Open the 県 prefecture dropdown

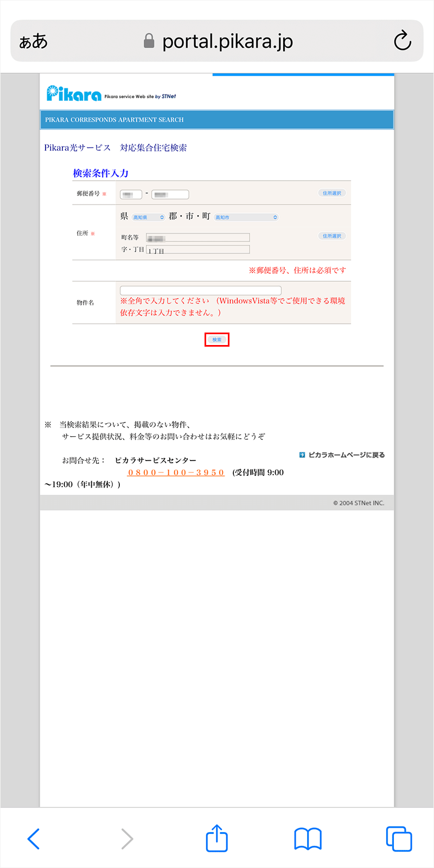click(149, 217)
